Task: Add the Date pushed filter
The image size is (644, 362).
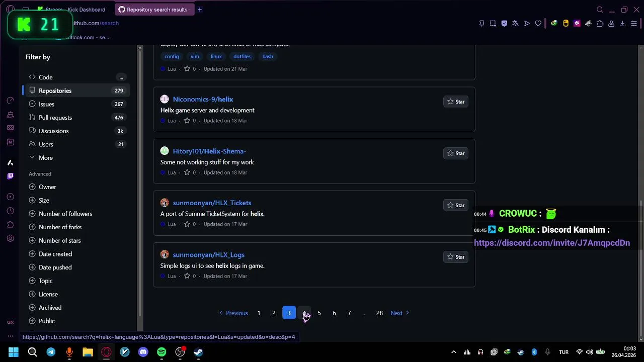Action: click(x=50, y=267)
